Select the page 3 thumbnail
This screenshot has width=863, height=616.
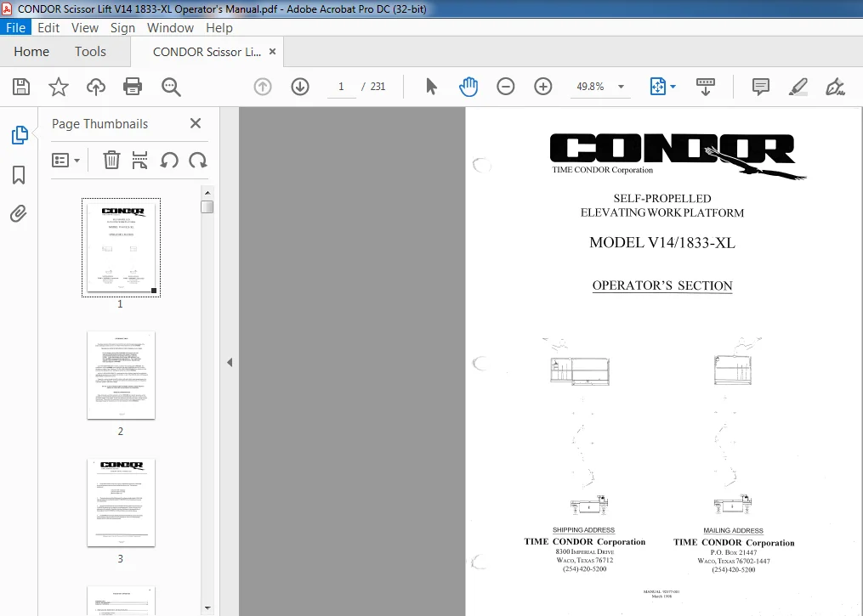coord(121,503)
